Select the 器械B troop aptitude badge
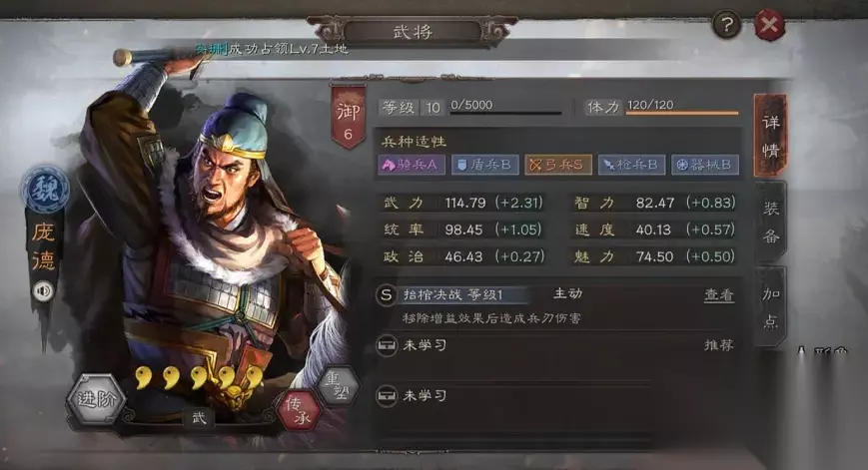 tap(705, 165)
